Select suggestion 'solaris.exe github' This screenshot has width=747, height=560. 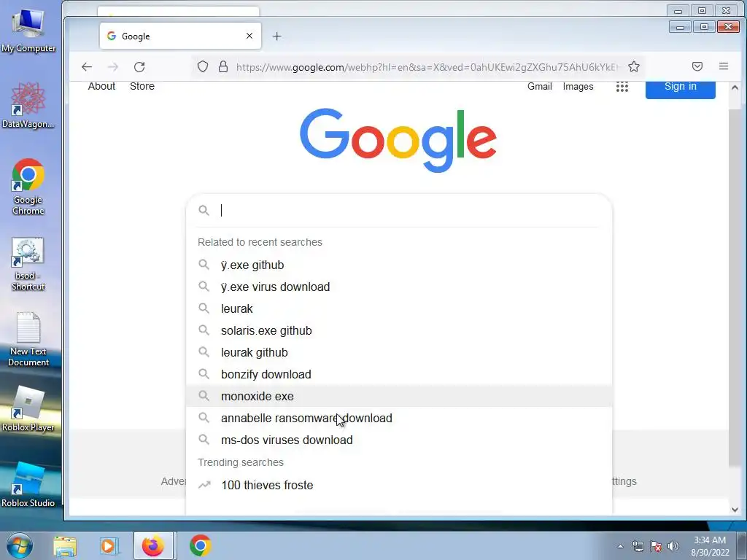pyautogui.click(x=399, y=330)
